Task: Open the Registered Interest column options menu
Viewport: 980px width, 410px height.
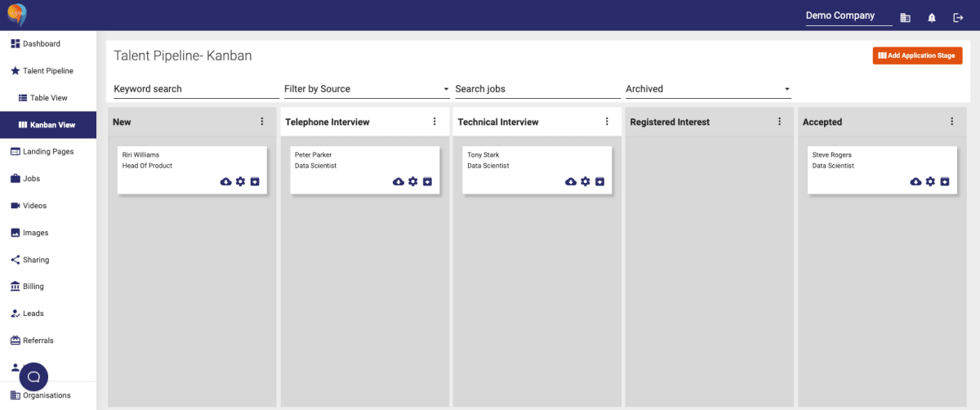Action: click(x=779, y=122)
